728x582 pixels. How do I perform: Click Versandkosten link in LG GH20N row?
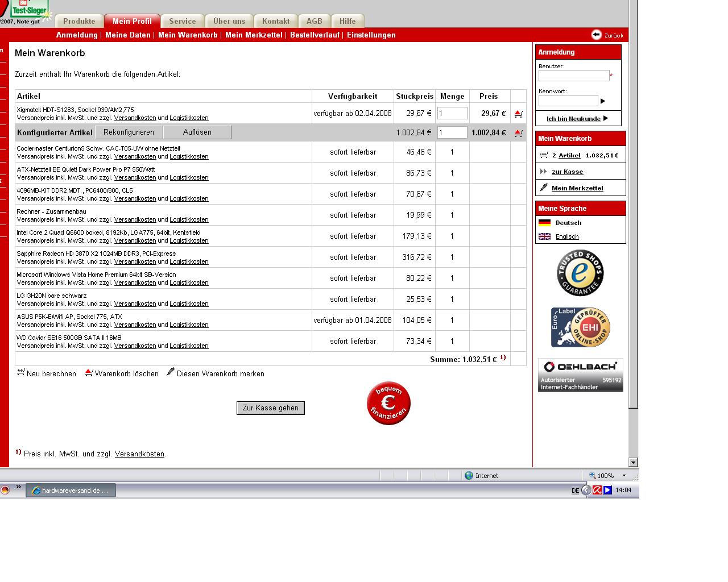135,304
